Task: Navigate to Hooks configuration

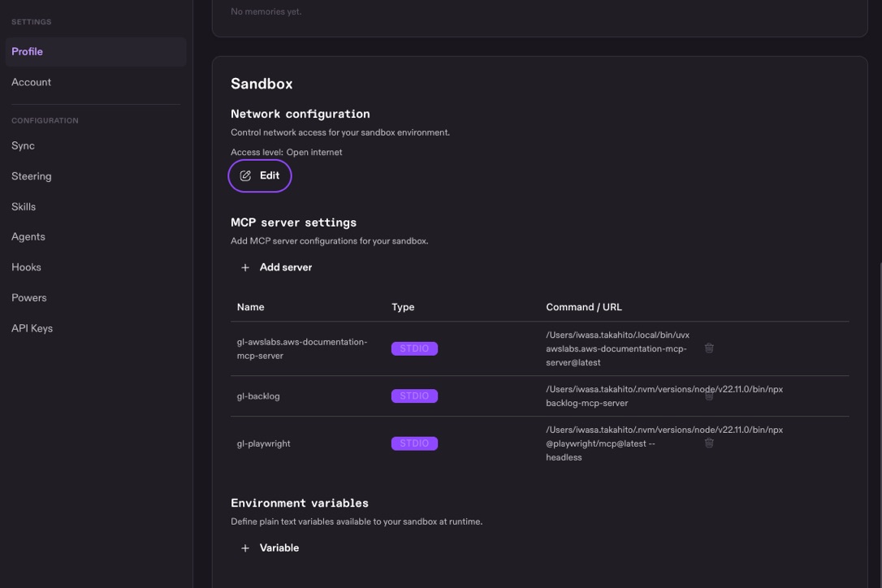Action: tap(96, 267)
